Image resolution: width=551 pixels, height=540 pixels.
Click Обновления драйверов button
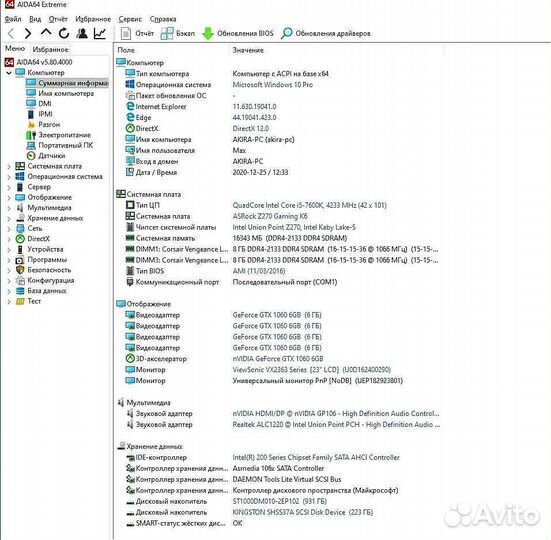(326, 33)
